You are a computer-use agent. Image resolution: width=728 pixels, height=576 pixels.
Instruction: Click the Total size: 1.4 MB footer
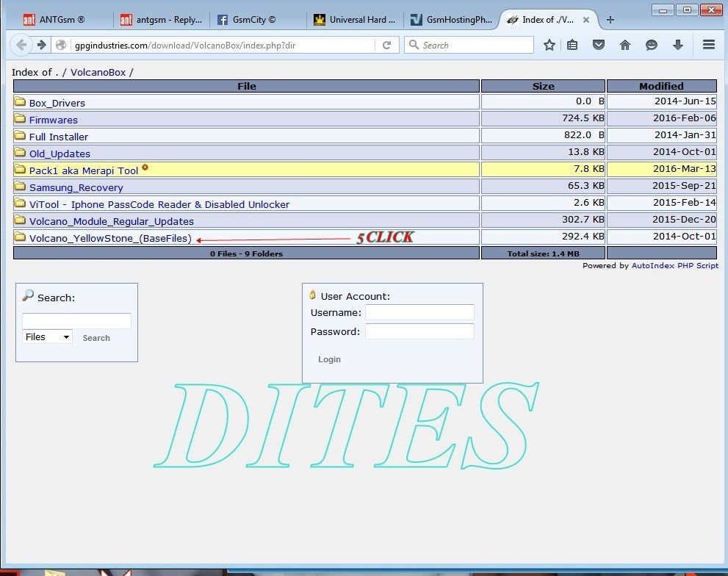(x=543, y=253)
